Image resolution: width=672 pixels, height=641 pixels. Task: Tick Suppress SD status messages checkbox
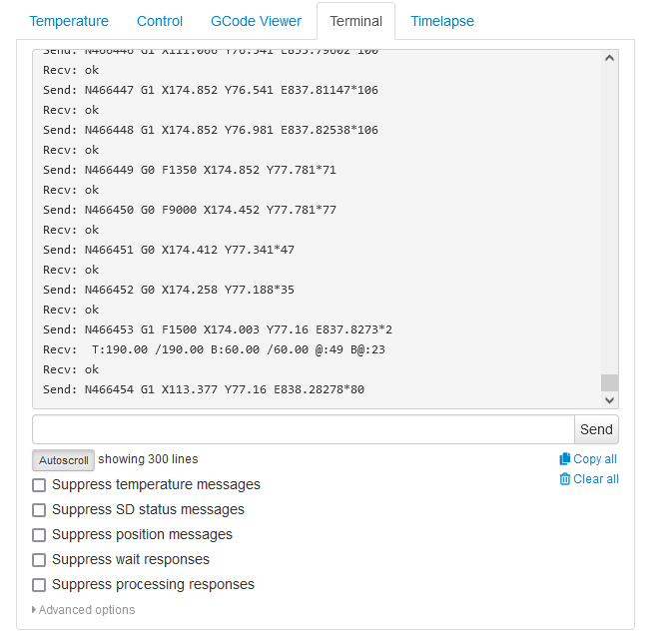[39, 510]
